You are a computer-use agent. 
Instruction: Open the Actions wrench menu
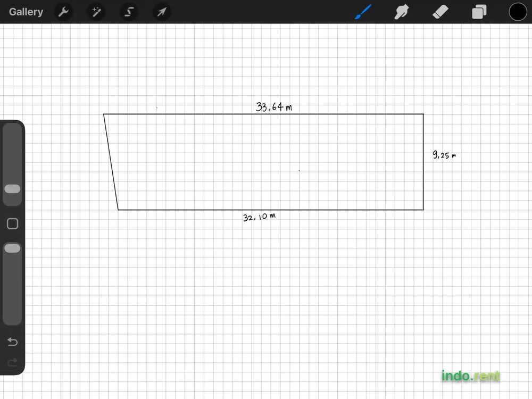click(63, 12)
